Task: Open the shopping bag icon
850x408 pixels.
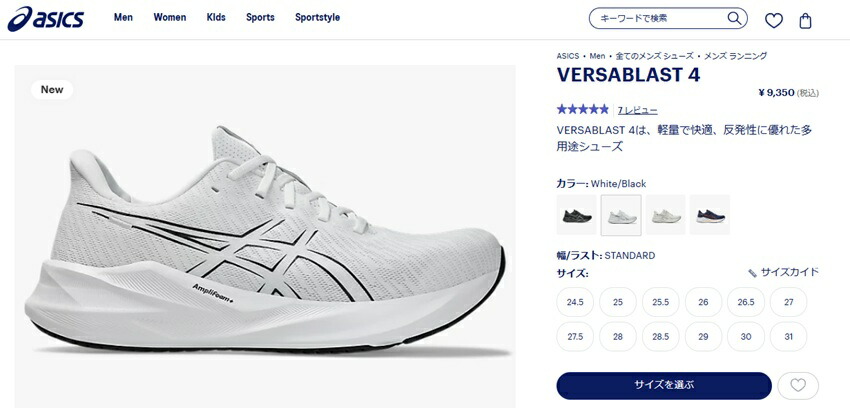Action: 806,21
